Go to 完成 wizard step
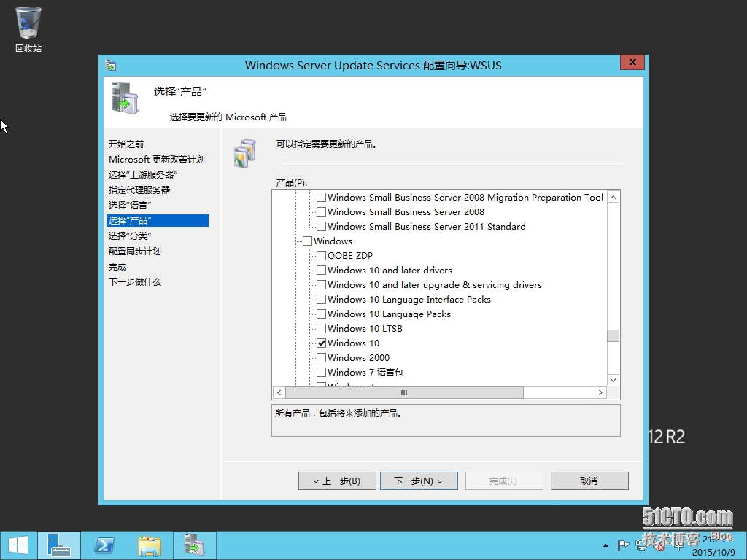747x560 pixels. coord(117,267)
